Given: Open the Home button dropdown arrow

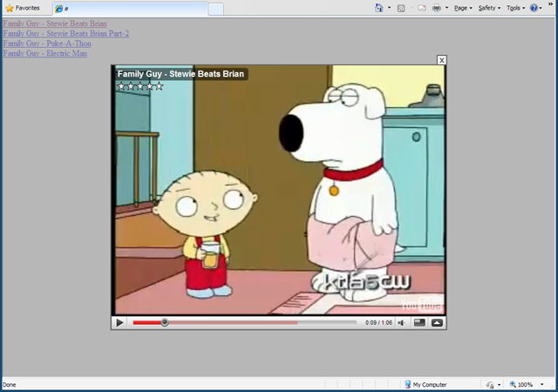Looking at the screenshot, I should pos(389,8).
